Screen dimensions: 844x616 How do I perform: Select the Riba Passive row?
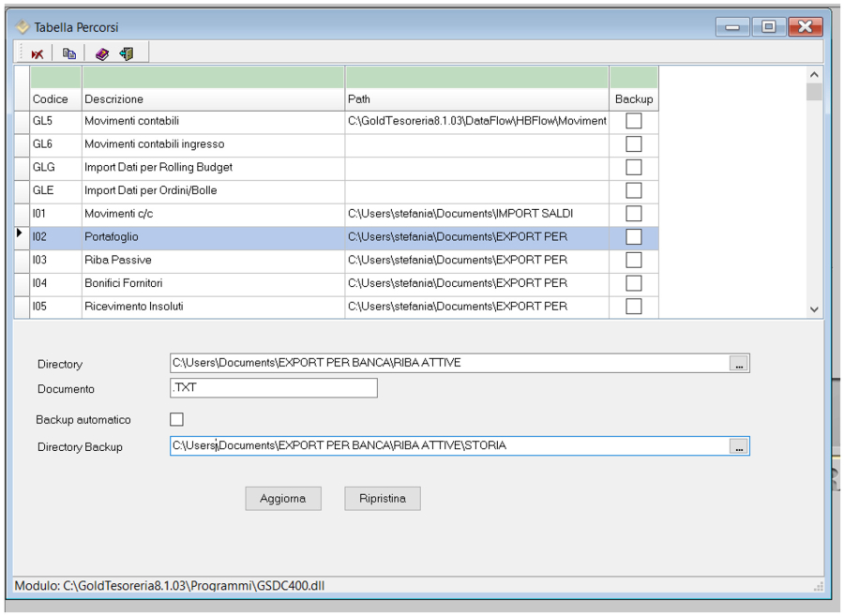(x=213, y=260)
